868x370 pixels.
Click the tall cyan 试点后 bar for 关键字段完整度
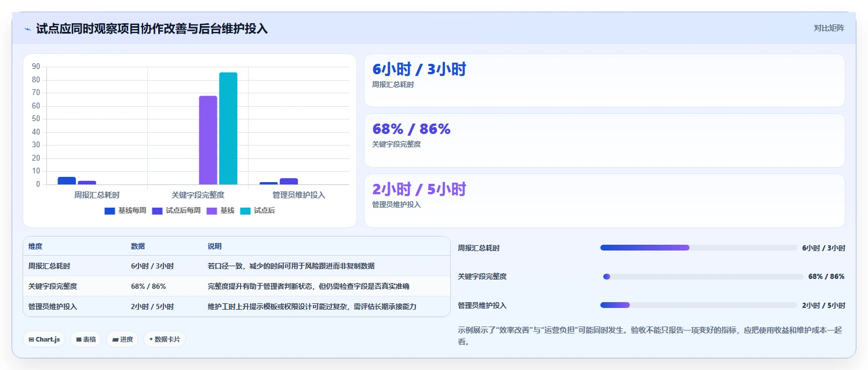(x=228, y=128)
